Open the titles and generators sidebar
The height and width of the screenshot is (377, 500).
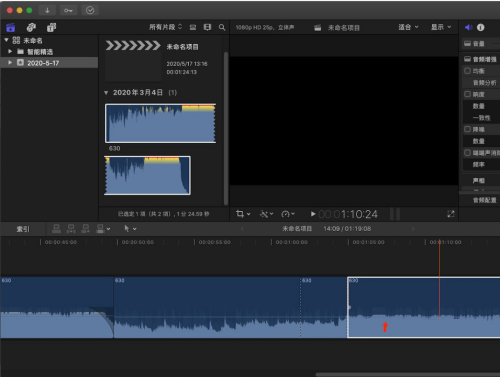point(52,27)
